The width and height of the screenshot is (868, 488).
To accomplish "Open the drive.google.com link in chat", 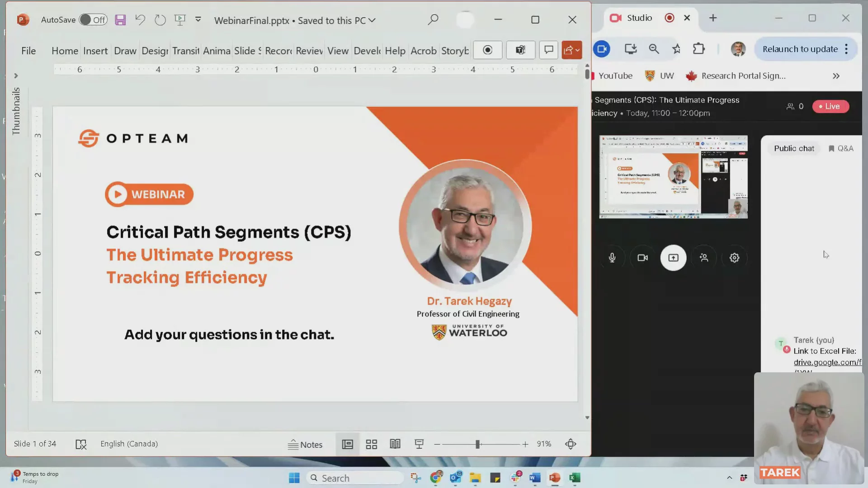I will (x=827, y=362).
